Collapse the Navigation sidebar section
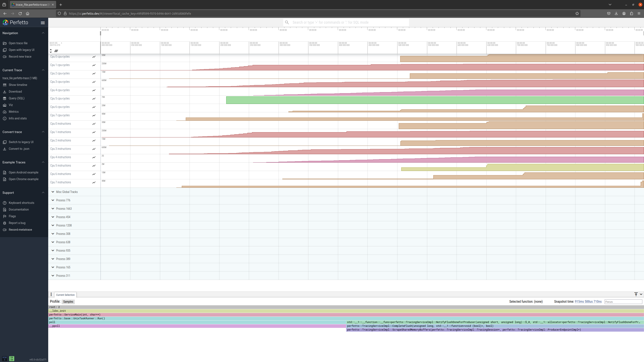The height and width of the screenshot is (362, 644). coord(43,33)
